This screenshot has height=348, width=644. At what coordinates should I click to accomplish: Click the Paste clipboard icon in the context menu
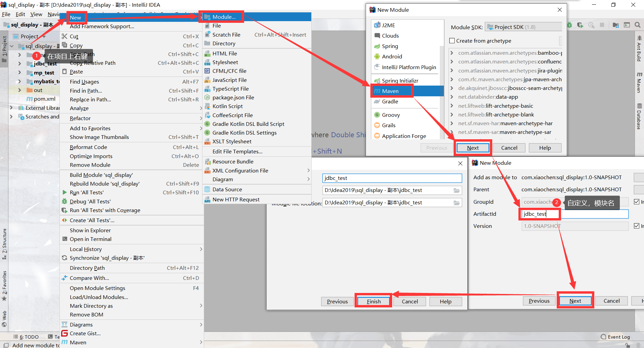[x=64, y=71]
